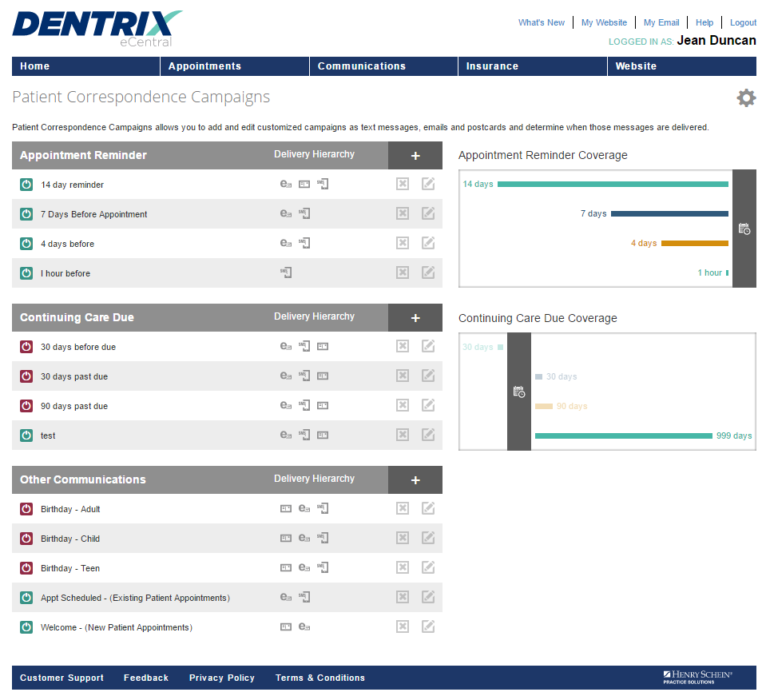Screen dimensions: 766x700
Task: Delete the 7 Days Before Appointment campaign
Action: click(x=403, y=213)
